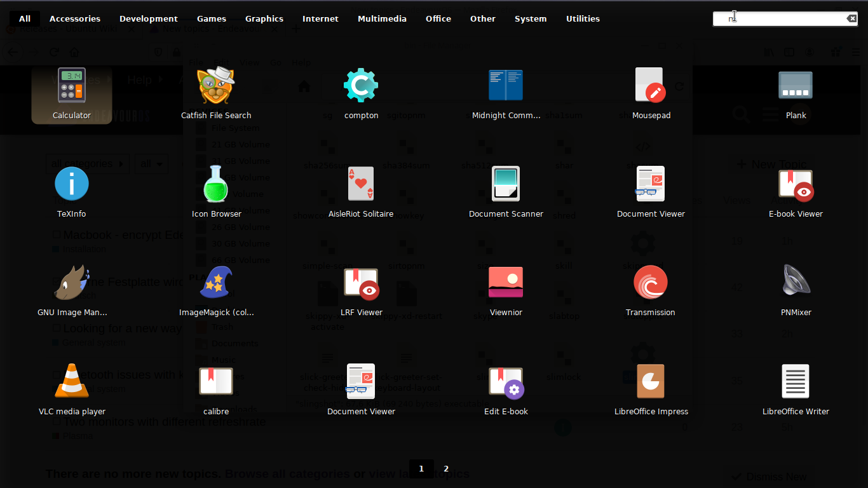Image resolution: width=868 pixels, height=488 pixels.
Task: Select the All category tab
Action: click(25, 18)
